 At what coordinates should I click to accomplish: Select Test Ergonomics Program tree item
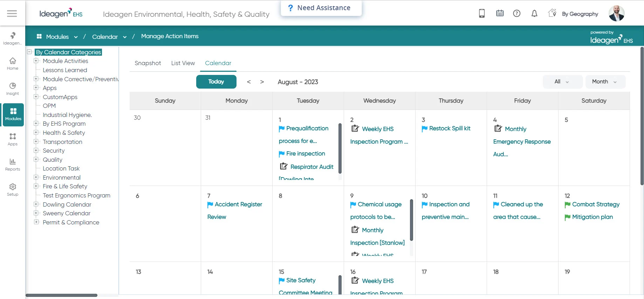point(76,195)
